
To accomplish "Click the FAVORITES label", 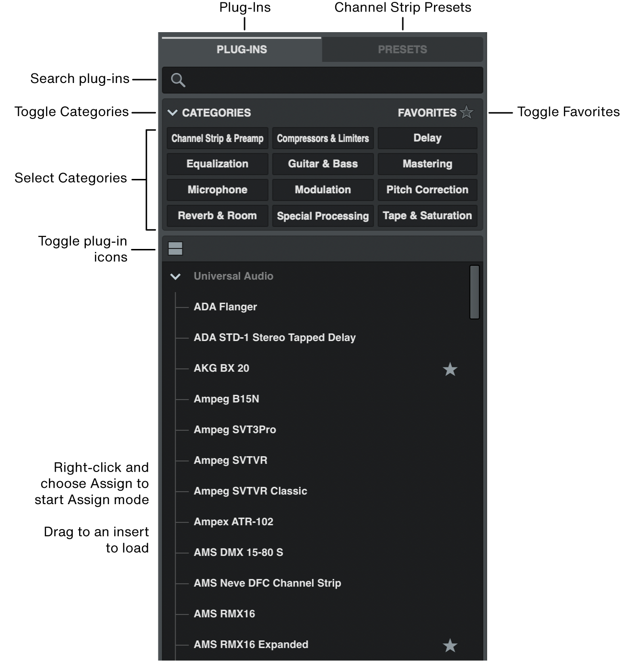I will point(427,113).
